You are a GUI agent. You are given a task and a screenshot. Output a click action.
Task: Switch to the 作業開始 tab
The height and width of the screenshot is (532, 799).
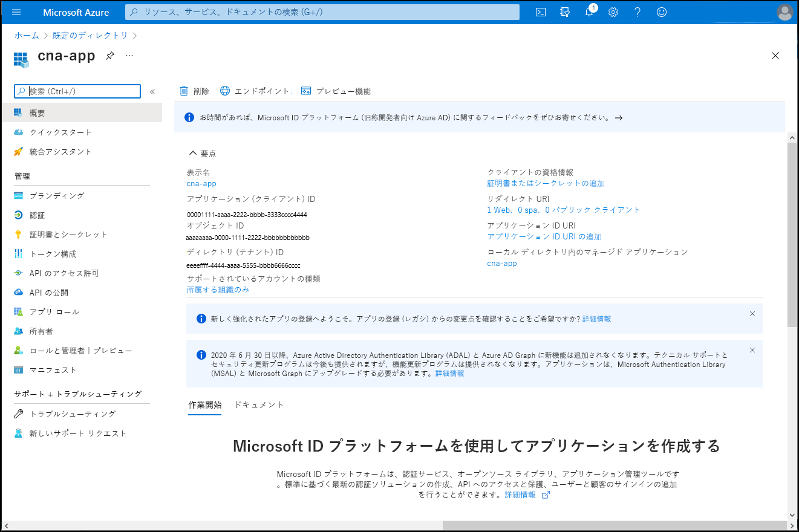(x=205, y=405)
